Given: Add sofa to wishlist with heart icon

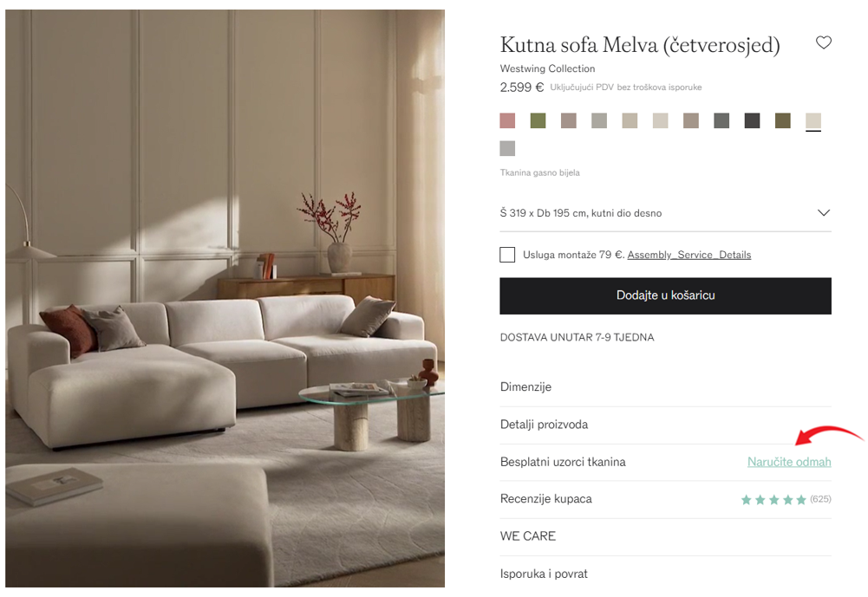Looking at the screenshot, I should pyautogui.click(x=824, y=42).
